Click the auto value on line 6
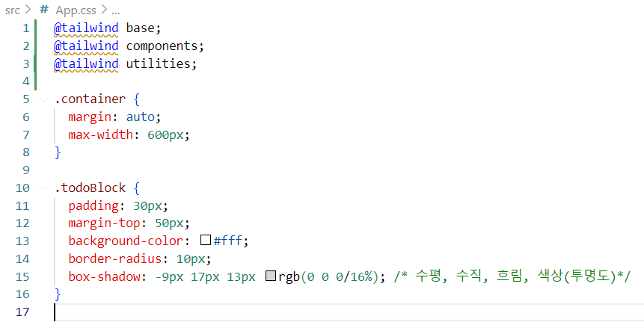This screenshot has height=325, width=644. coord(140,117)
